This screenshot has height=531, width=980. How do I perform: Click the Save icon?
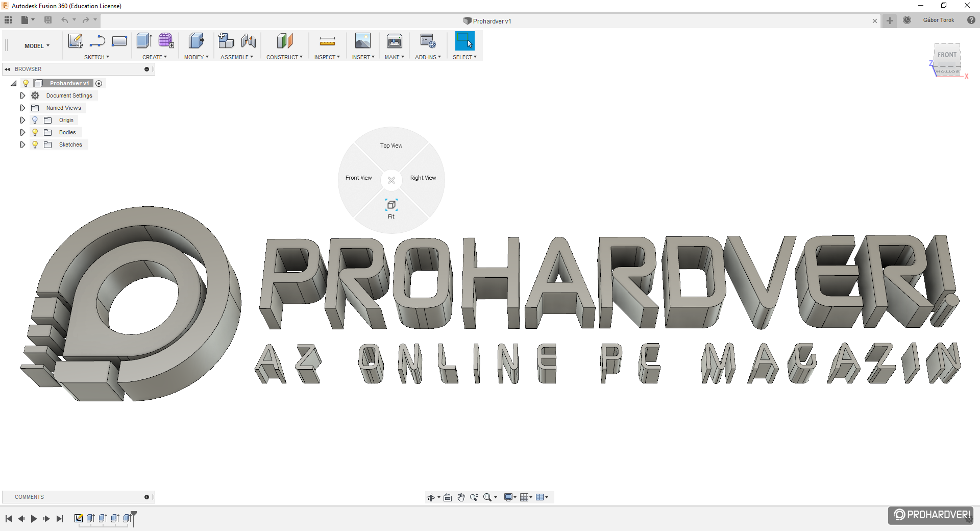coord(48,20)
